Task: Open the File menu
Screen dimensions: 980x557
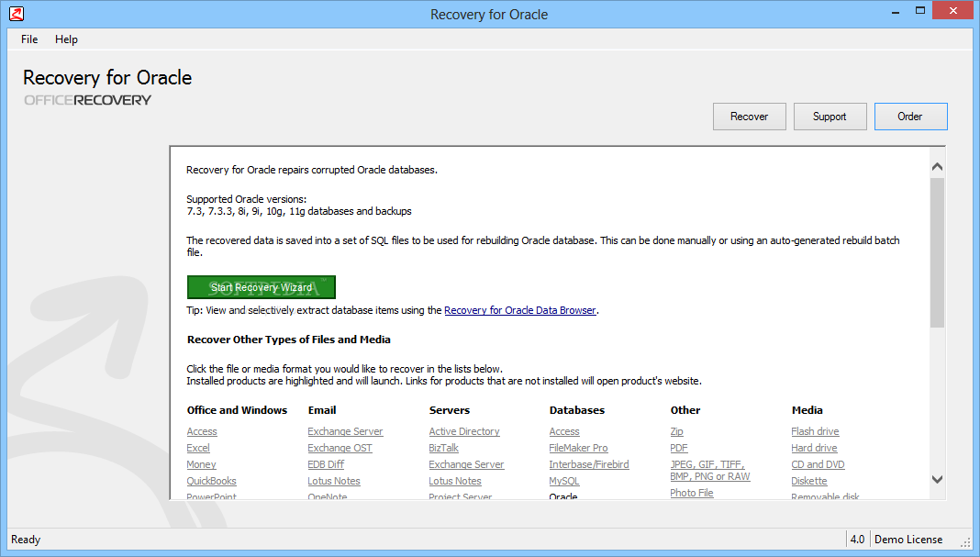Action: [x=29, y=39]
